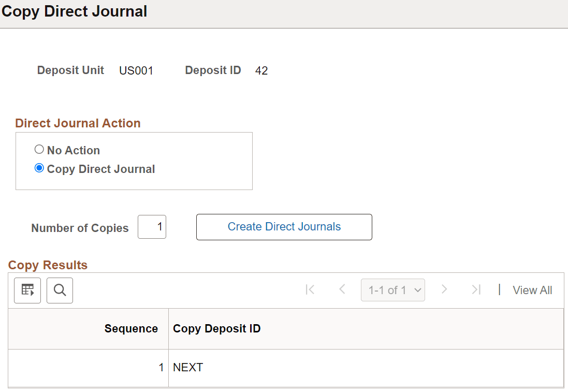Viewport: 568px width, 392px height.
Task: Click the Copy Direct Journal page title
Action: pyautogui.click(x=74, y=11)
